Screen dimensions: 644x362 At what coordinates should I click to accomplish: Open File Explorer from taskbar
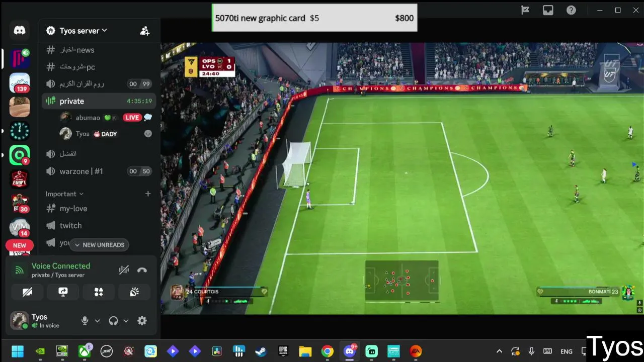click(305, 351)
